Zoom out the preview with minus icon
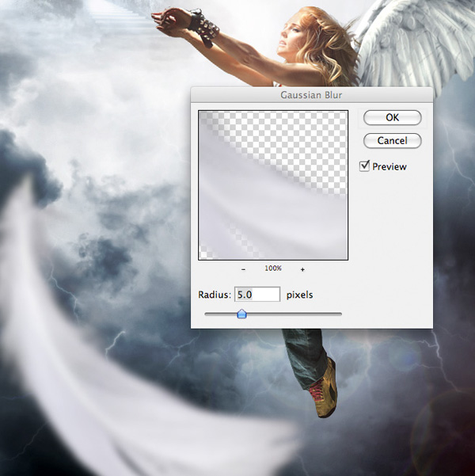The height and width of the screenshot is (476, 475). click(243, 269)
